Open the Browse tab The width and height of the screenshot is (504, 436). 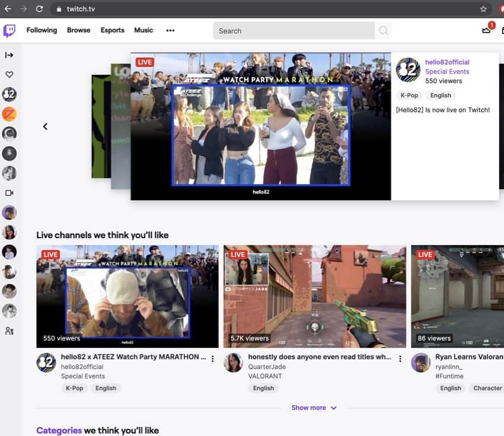click(78, 30)
